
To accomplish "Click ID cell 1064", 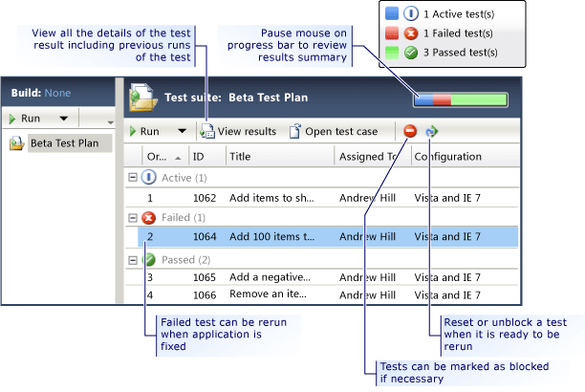I will coord(205,237).
